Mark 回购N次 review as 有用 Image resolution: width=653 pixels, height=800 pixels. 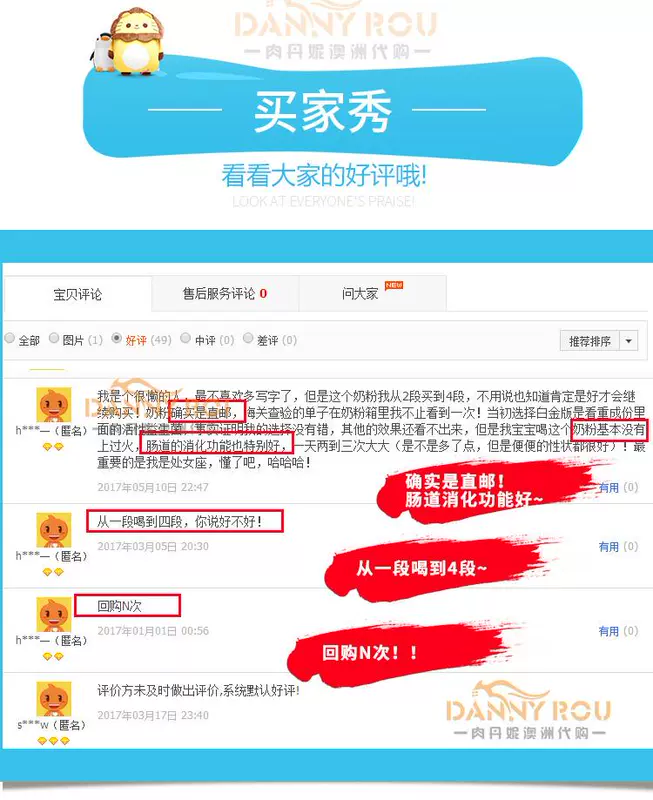(609, 632)
